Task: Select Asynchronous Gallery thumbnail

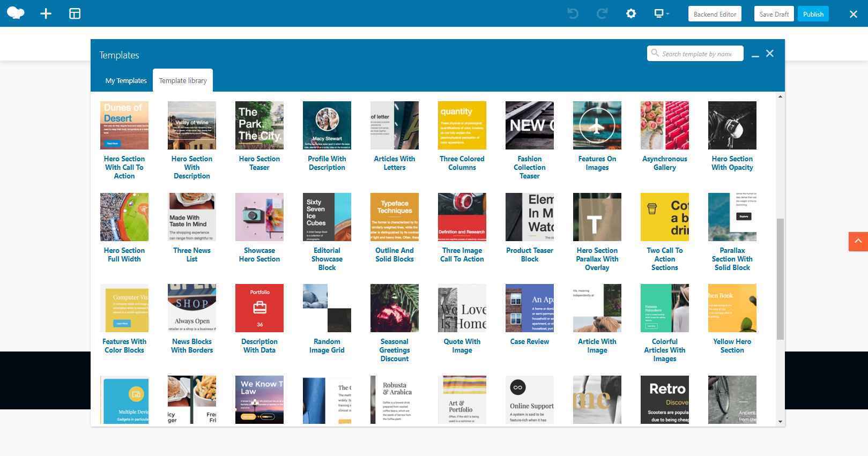Action: pos(665,125)
